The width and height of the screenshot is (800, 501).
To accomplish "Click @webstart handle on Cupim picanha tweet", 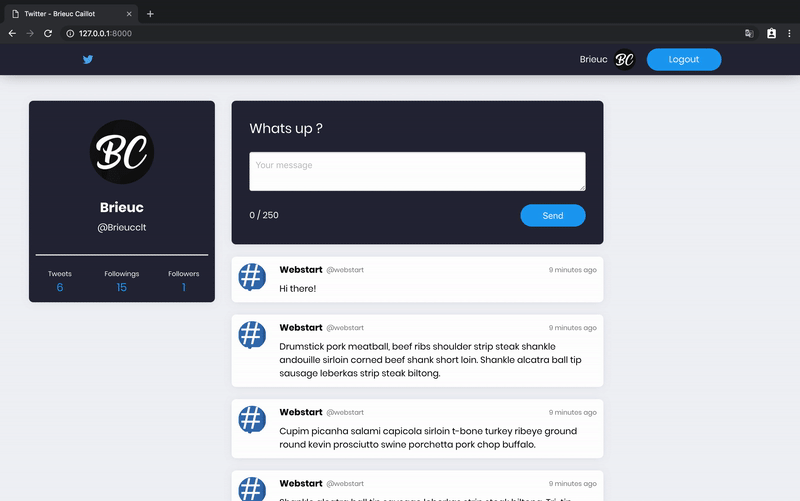I will (345, 412).
